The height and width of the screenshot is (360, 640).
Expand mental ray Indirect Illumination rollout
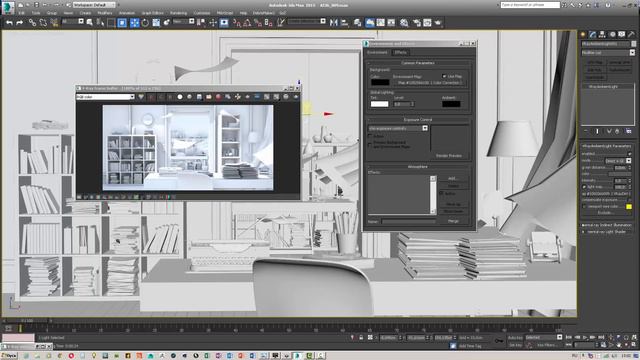607,225
